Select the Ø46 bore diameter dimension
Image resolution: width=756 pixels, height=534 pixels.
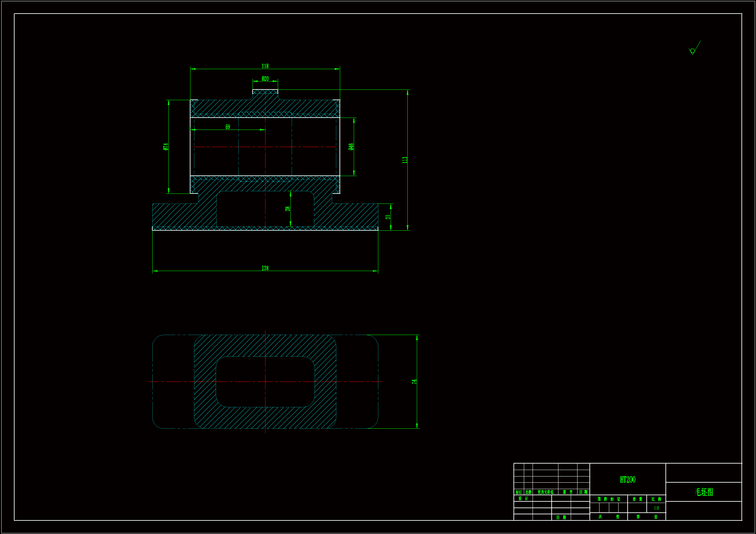pos(351,147)
